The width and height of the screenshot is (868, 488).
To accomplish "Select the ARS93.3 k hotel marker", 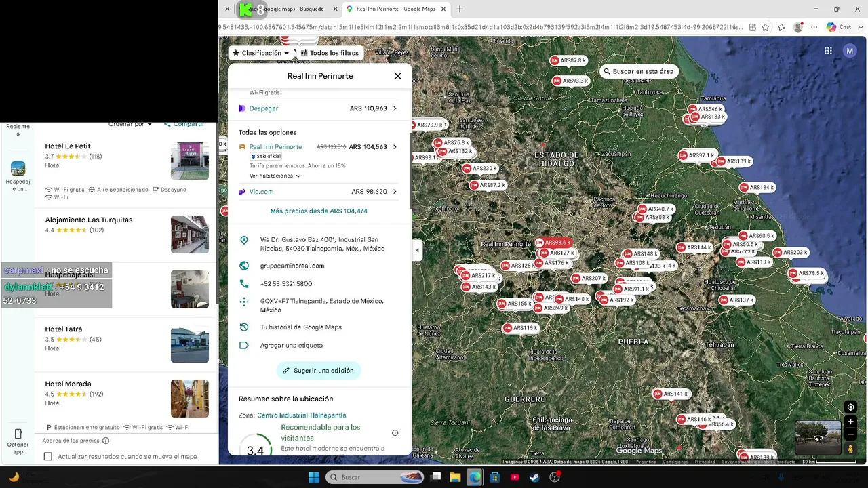I will (x=570, y=81).
